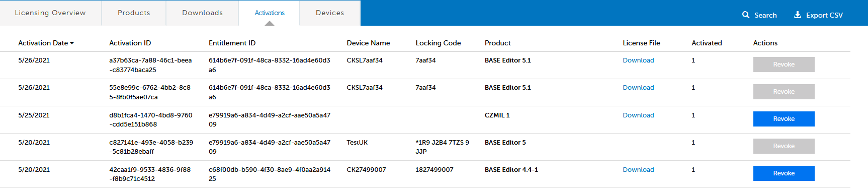Revoke the CZMIL 1 activation
This screenshot has width=868, height=189.
784,119
